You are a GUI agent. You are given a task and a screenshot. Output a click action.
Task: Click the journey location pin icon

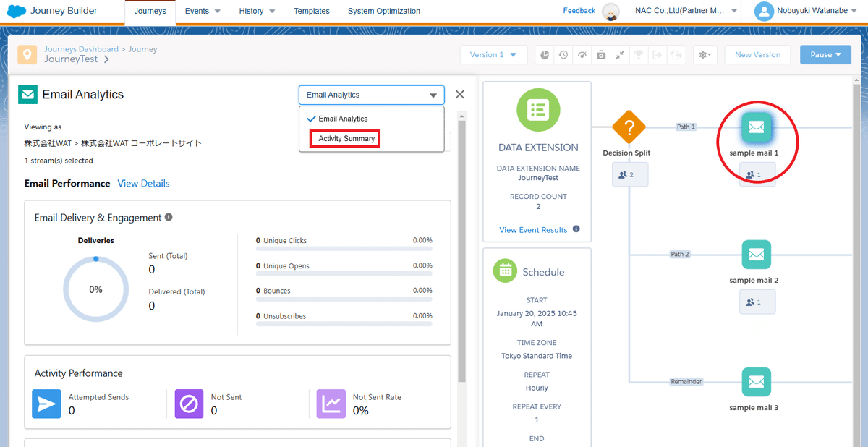tap(27, 55)
